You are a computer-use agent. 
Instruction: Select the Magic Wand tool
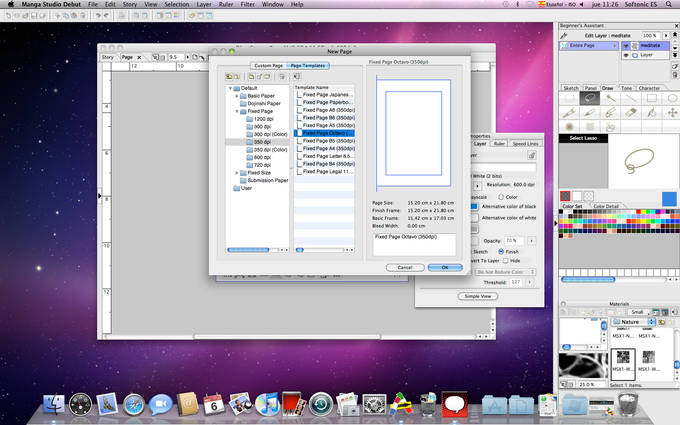click(610, 98)
